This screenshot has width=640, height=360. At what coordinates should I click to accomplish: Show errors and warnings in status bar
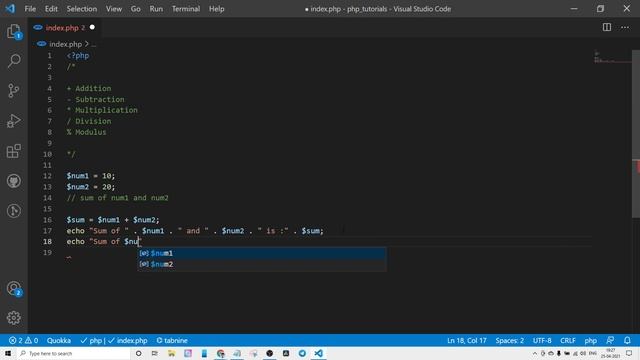(x=23, y=340)
